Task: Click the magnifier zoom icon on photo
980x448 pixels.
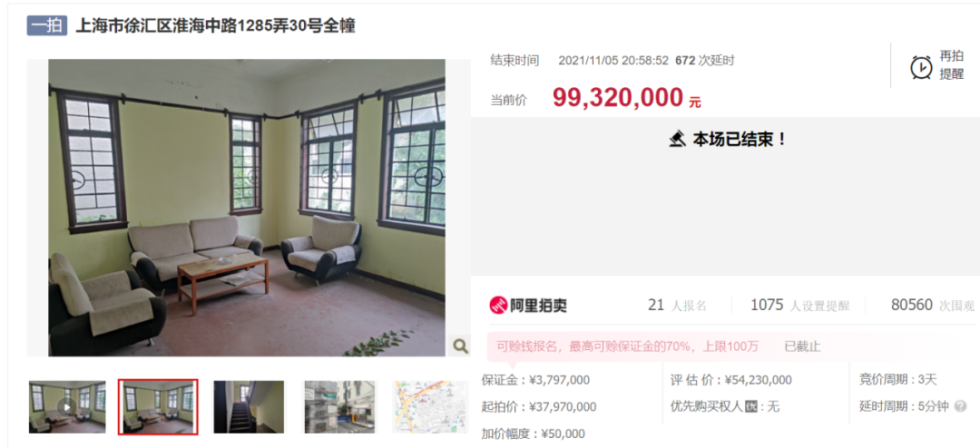Action: tap(460, 346)
